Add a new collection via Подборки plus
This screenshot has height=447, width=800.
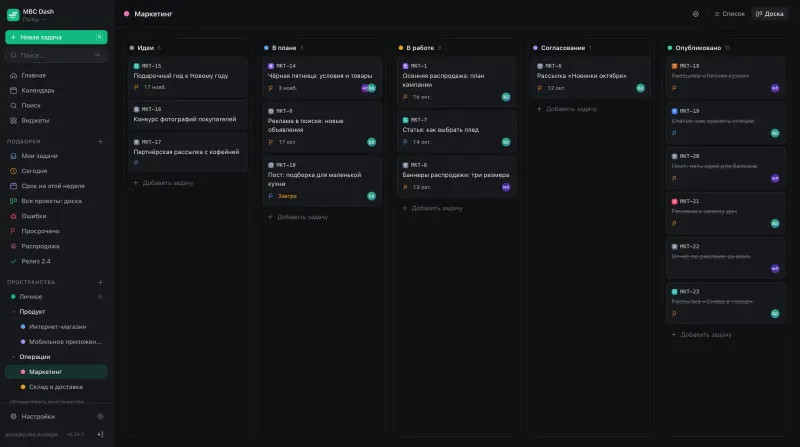100,141
